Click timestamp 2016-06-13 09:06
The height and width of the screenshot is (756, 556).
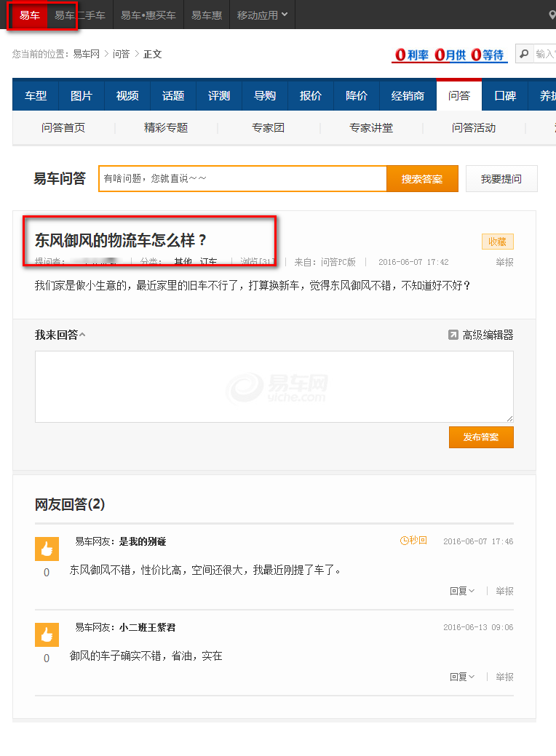pos(478,627)
